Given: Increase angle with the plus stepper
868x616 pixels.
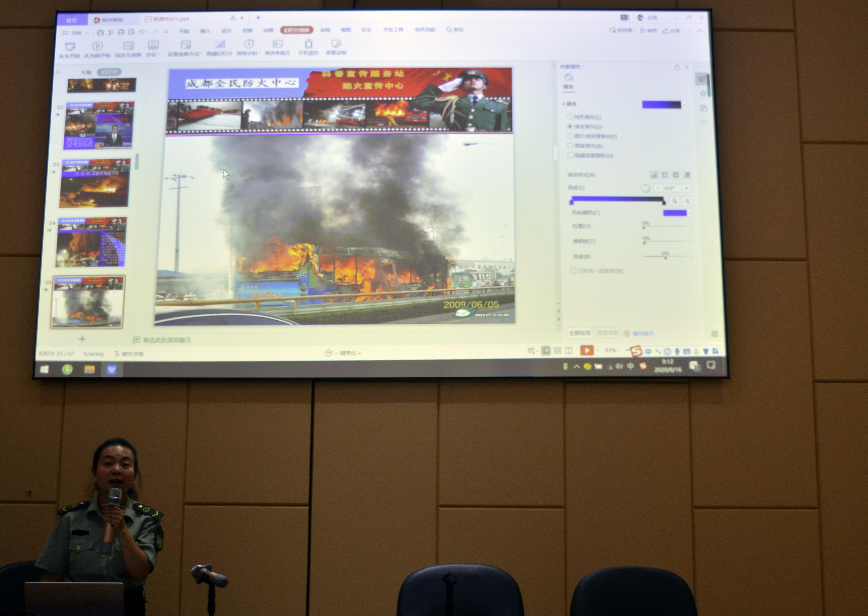Looking at the screenshot, I should point(686,188).
